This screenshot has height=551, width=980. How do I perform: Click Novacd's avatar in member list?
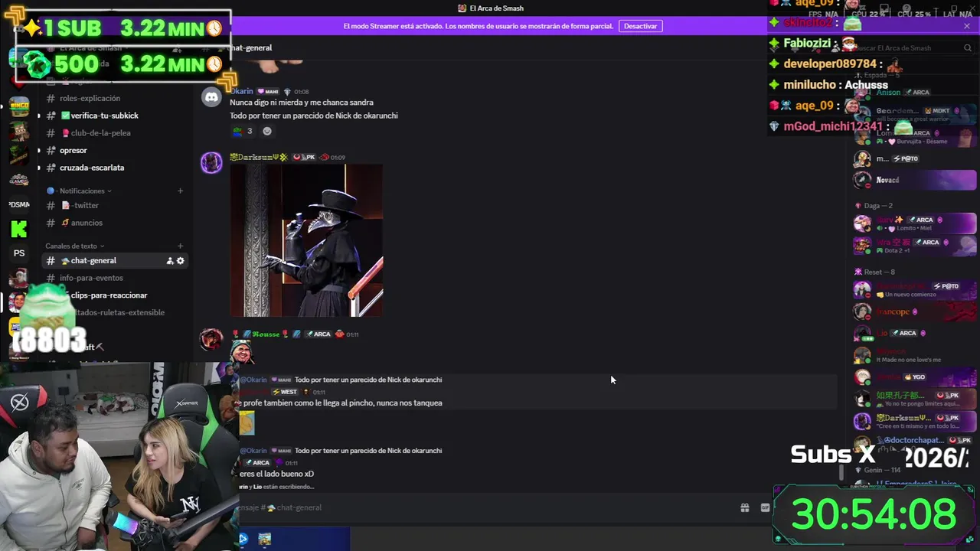[x=862, y=180]
